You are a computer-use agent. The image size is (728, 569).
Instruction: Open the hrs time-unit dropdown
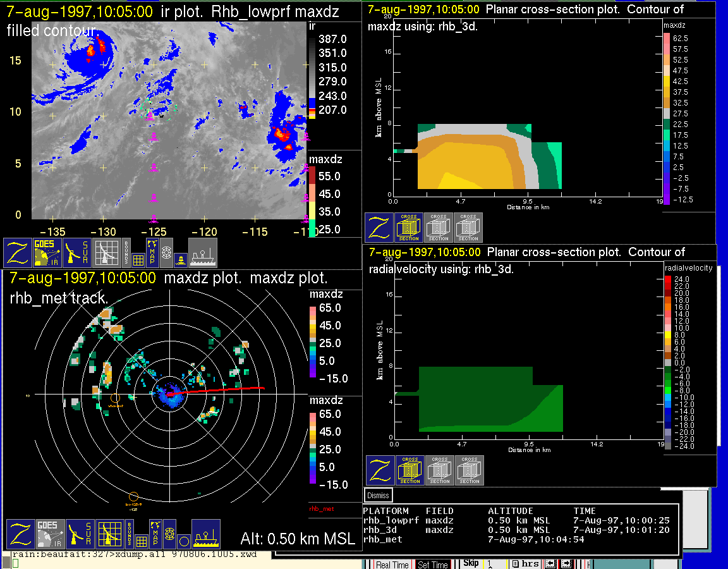(x=526, y=564)
